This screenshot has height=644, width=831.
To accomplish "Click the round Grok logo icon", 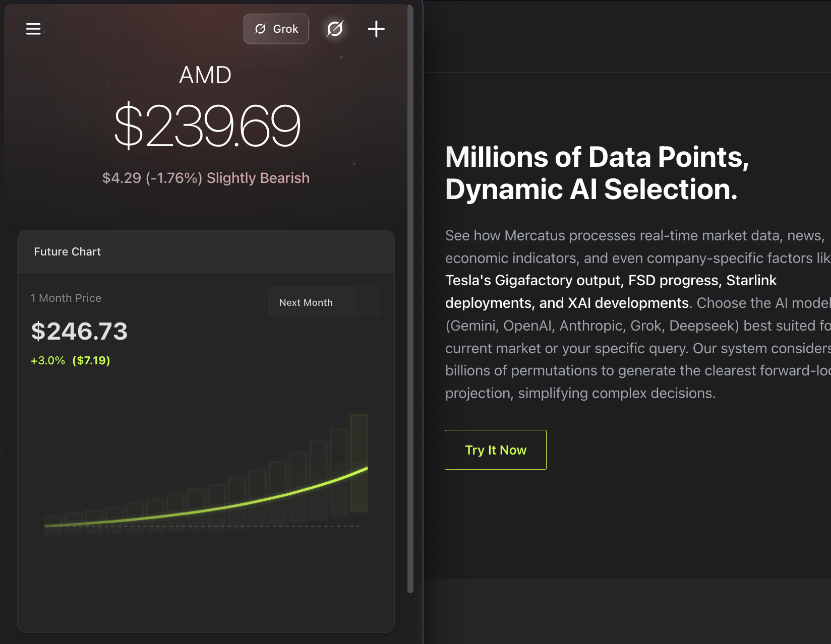I will [335, 29].
